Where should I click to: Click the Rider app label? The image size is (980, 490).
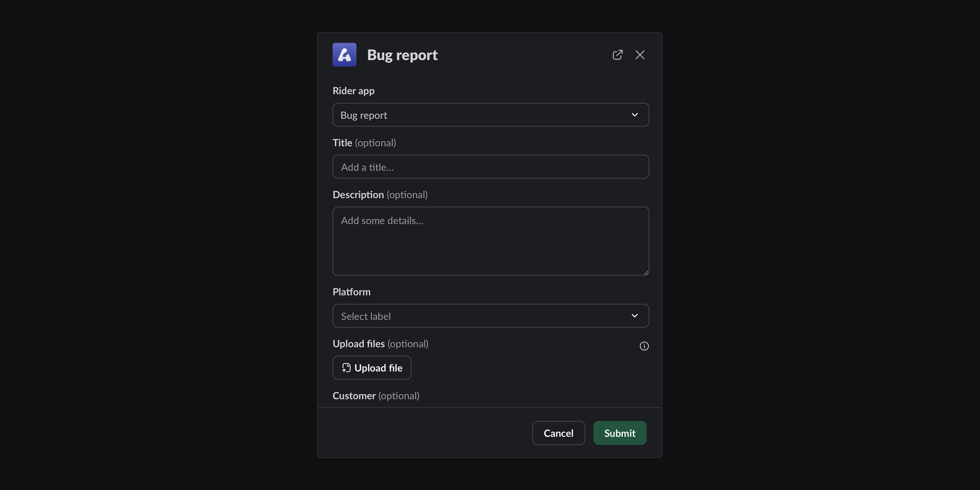[x=353, y=91]
